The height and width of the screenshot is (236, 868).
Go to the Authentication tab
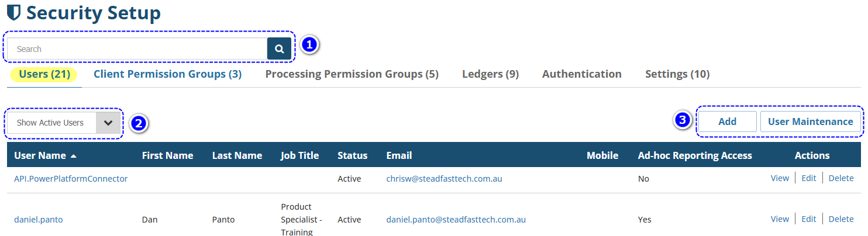(x=581, y=74)
